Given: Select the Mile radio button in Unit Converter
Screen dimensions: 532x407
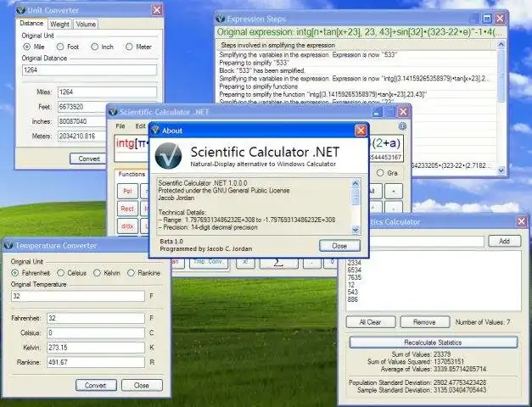Looking at the screenshot, I should pyautogui.click(x=26, y=47).
